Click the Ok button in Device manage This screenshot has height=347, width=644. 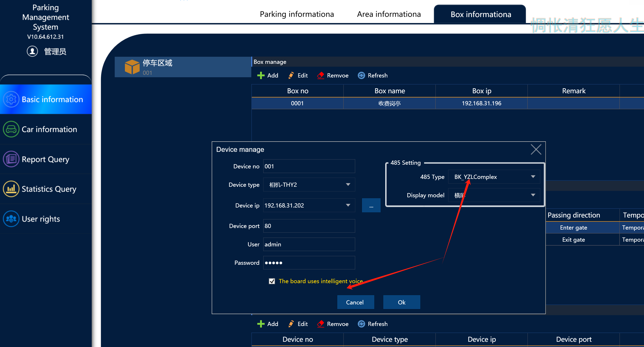tap(402, 302)
